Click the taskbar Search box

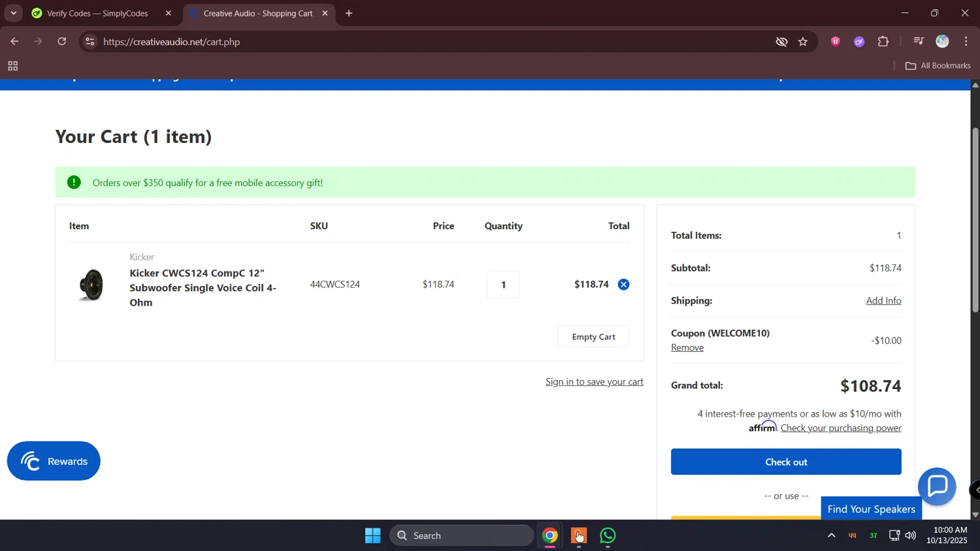[x=462, y=536]
